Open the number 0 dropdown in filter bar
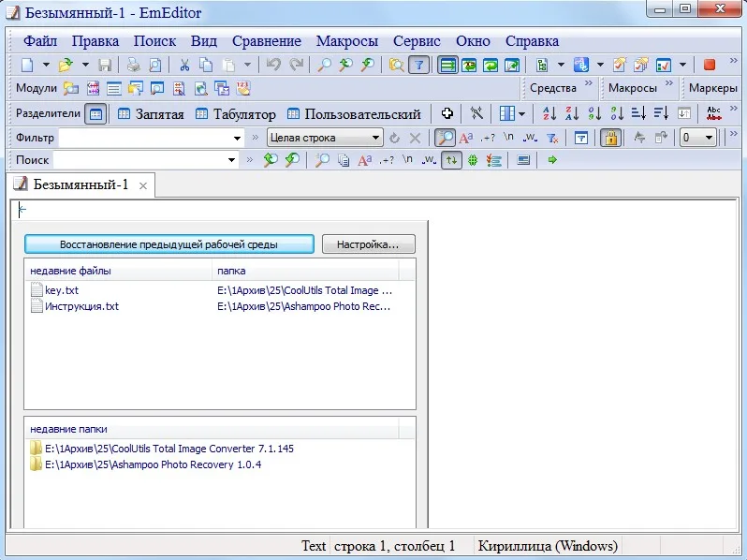The image size is (747, 560). [x=698, y=139]
